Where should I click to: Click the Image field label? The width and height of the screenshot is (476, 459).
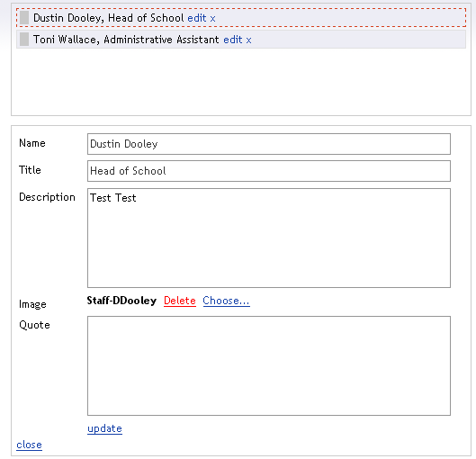[32, 304]
